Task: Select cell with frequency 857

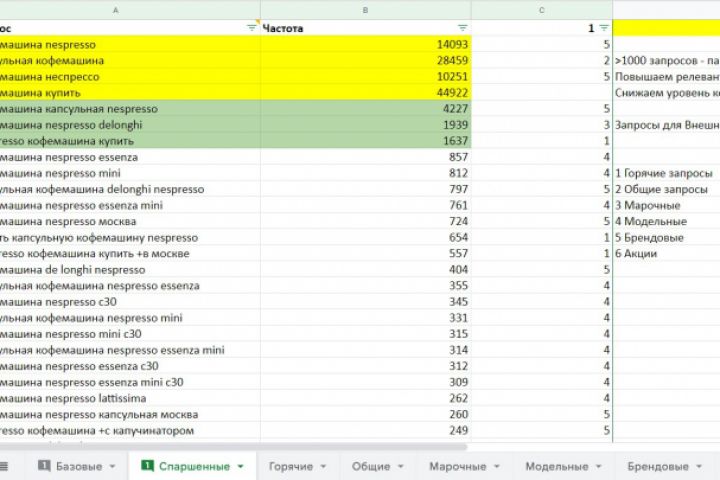Action: 366,157
